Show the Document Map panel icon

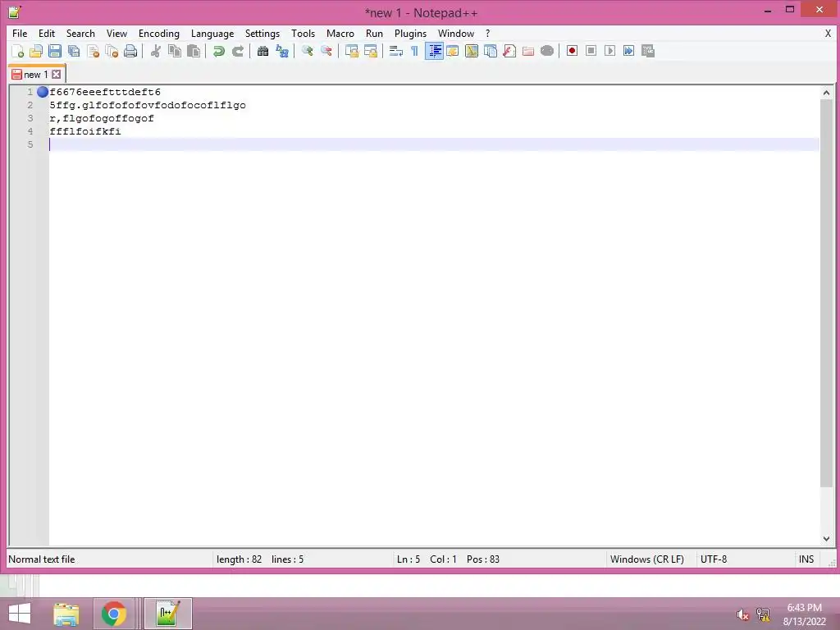coord(472,51)
